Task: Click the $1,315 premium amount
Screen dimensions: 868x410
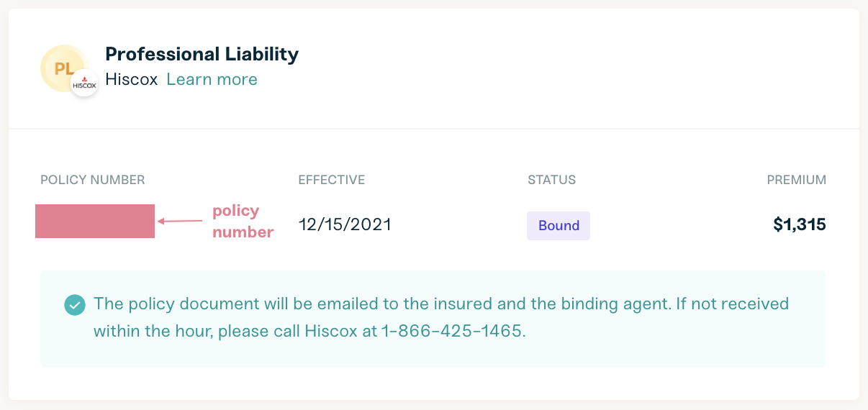Action: pos(799,225)
